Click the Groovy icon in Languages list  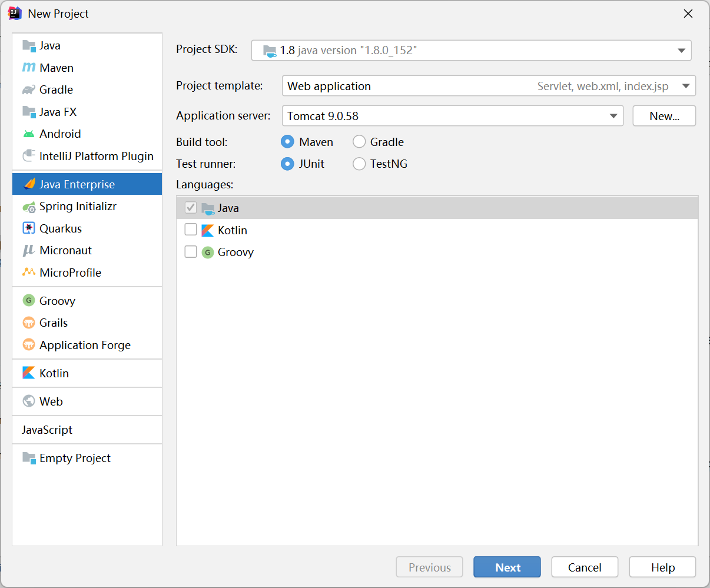(x=208, y=253)
